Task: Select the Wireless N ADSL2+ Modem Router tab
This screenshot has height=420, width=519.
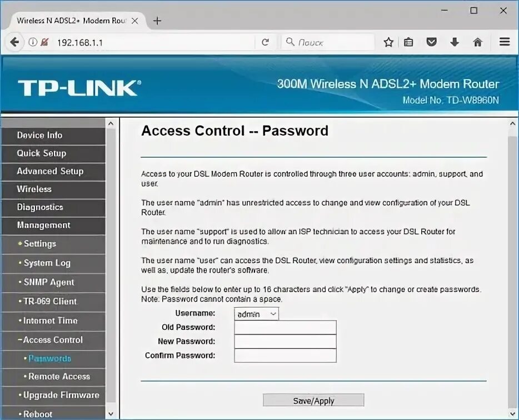Action: tap(76, 21)
